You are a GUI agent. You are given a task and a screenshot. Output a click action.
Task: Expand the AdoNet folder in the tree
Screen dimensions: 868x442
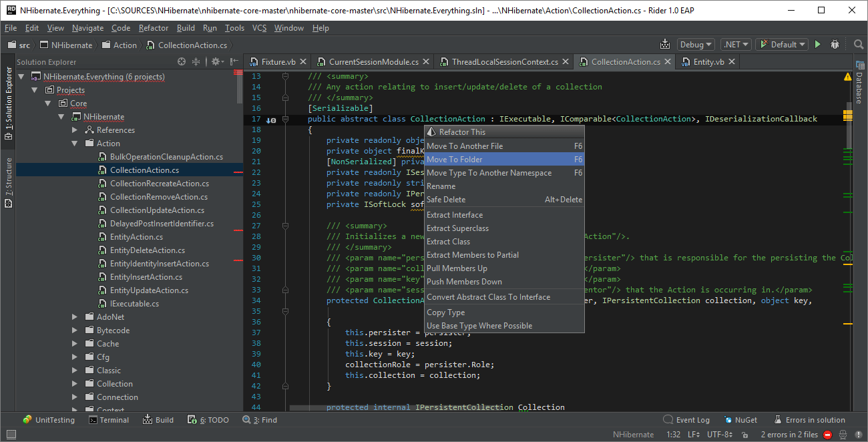tap(75, 317)
